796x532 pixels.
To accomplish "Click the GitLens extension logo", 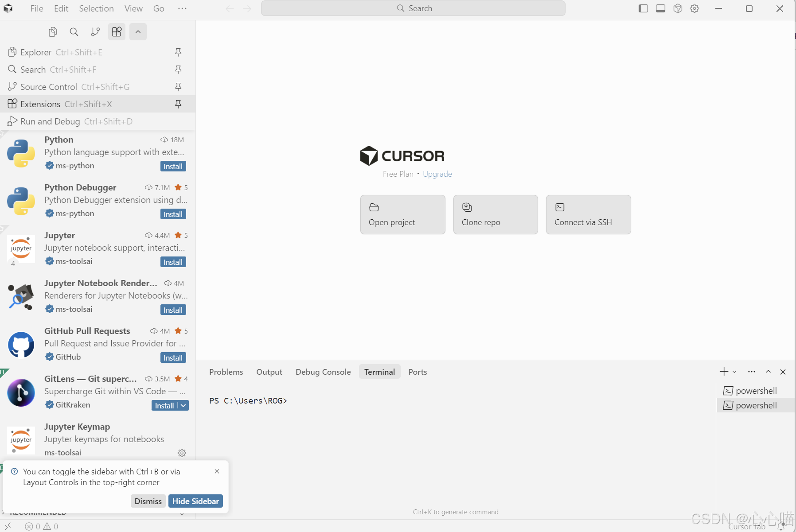I will point(21,392).
